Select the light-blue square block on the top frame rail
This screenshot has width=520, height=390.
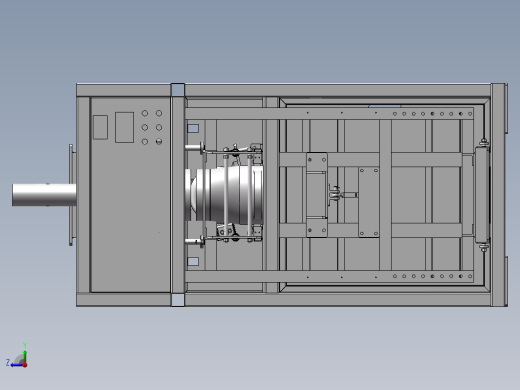pos(178,90)
